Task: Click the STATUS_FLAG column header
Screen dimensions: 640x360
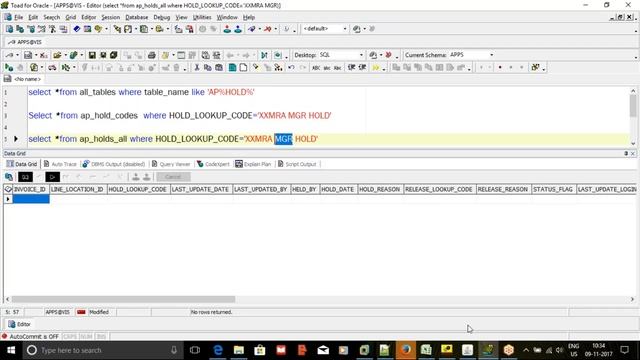Action: coord(553,189)
